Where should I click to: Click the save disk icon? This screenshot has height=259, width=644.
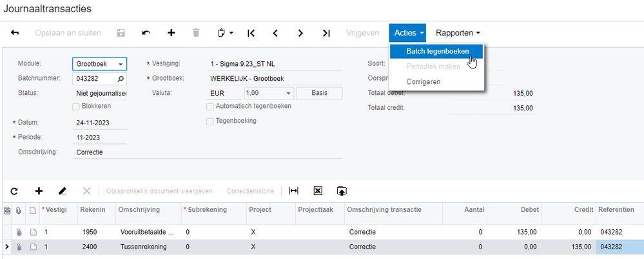point(121,33)
